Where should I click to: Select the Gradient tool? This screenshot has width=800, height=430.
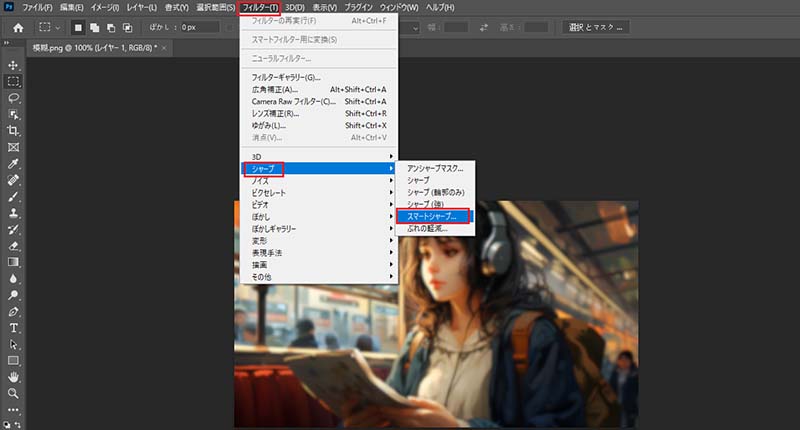point(13,262)
